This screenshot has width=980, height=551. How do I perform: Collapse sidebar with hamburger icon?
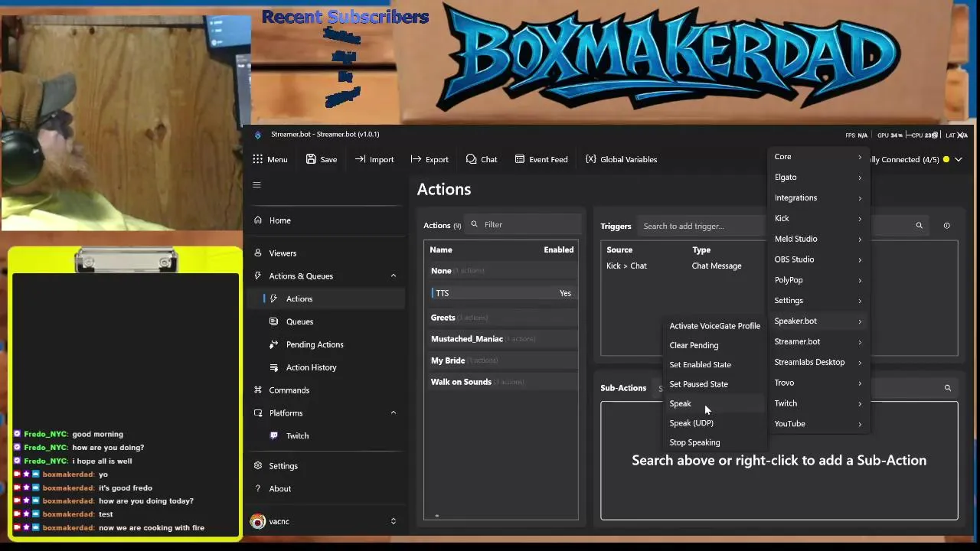[257, 184]
